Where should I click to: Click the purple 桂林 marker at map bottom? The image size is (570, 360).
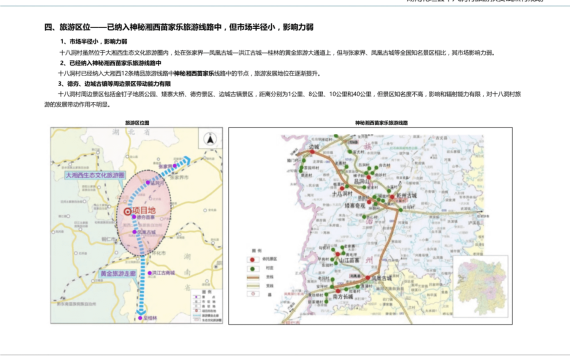[x=140, y=318]
